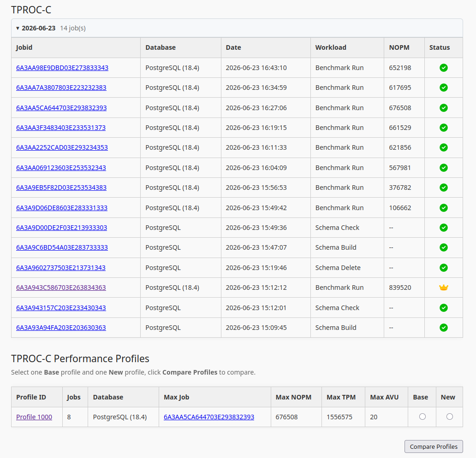Open Schema Build job 6A3A93A94FA203E203630363
Viewport: 476px width, 458px height.
point(61,328)
